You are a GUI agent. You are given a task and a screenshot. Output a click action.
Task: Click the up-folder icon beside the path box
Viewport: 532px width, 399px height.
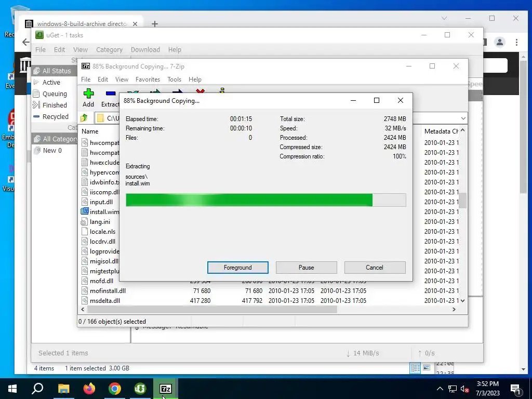(x=84, y=118)
